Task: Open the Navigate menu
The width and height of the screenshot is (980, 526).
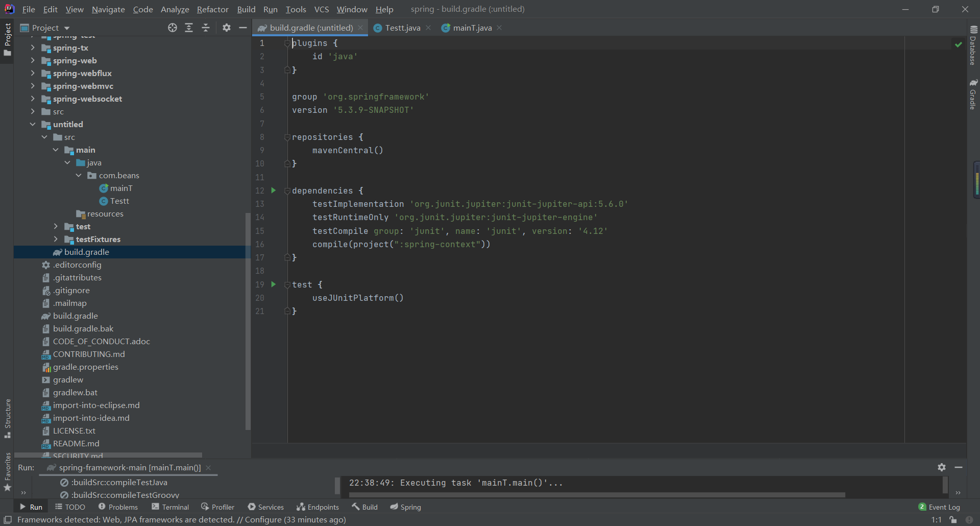Action: pyautogui.click(x=108, y=9)
